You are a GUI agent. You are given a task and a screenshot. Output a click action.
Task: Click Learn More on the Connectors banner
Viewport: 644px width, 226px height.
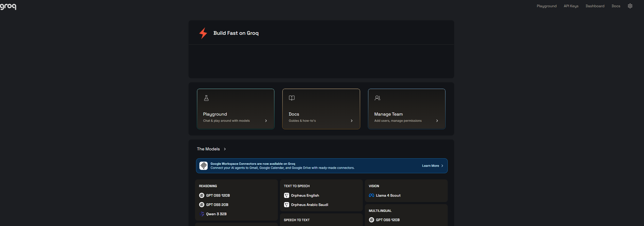coord(430,166)
